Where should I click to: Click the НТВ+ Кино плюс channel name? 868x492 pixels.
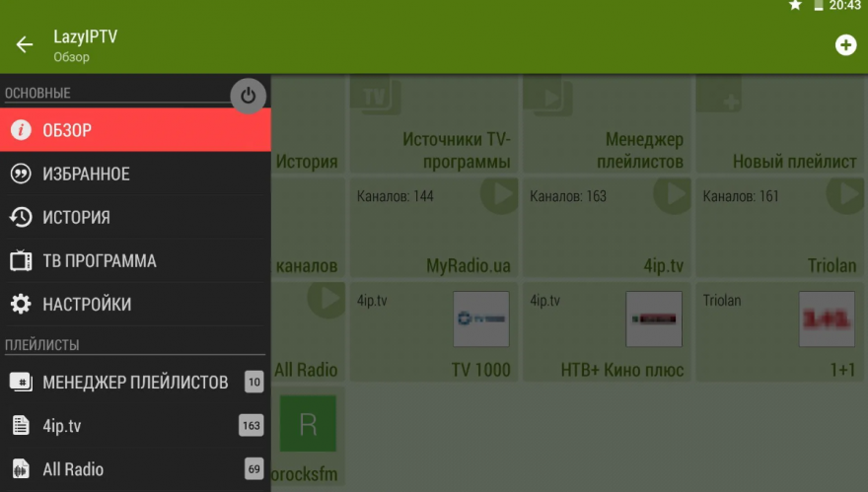(x=622, y=370)
